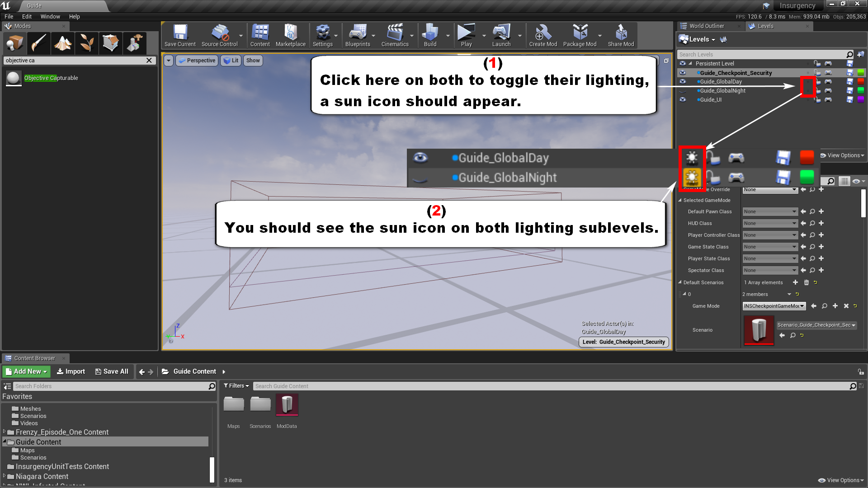This screenshot has height=488, width=868.
Task: Show the Guide_GlobalNight level with closed eye
Action: click(683, 91)
